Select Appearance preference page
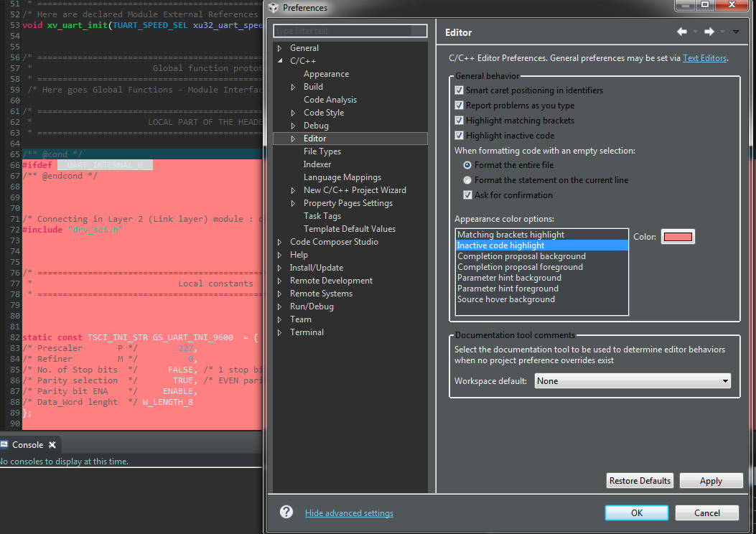756x534 pixels. [x=326, y=74]
